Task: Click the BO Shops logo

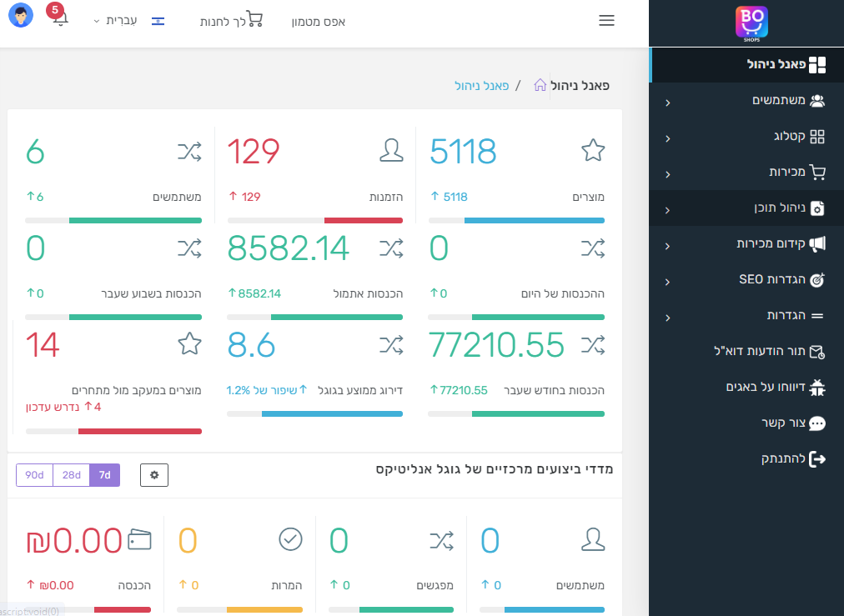Action: pyautogui.click(x=751, y=23)
